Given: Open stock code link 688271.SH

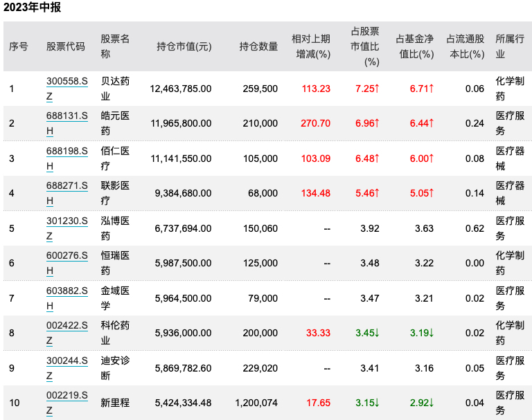Looking at the screenshot, I should (66, 193).
